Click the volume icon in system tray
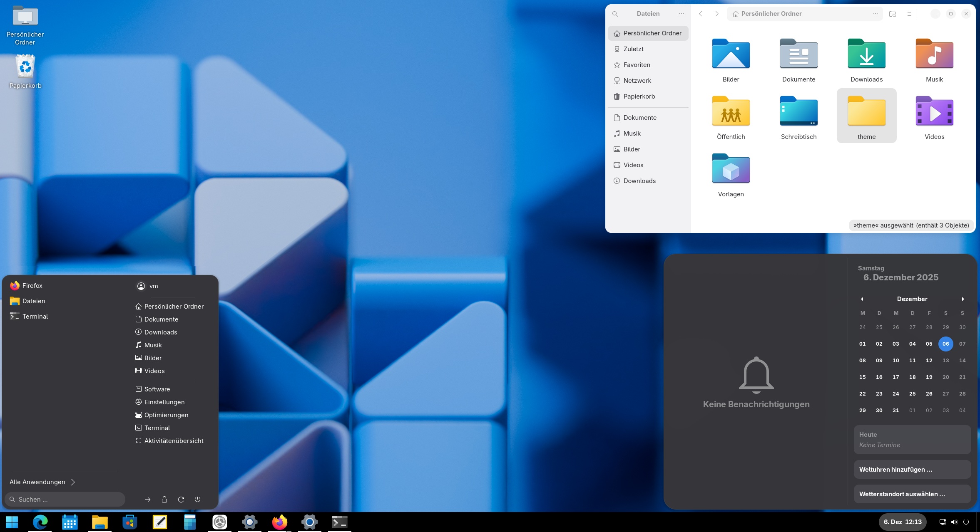Image resolution: width=980 pixels, height=532 pixels. (954, 522)
